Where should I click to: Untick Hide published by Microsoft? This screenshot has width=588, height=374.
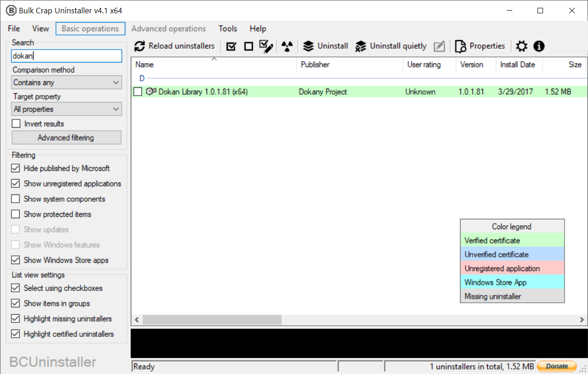pyautogui.click(x=16, y=168)
